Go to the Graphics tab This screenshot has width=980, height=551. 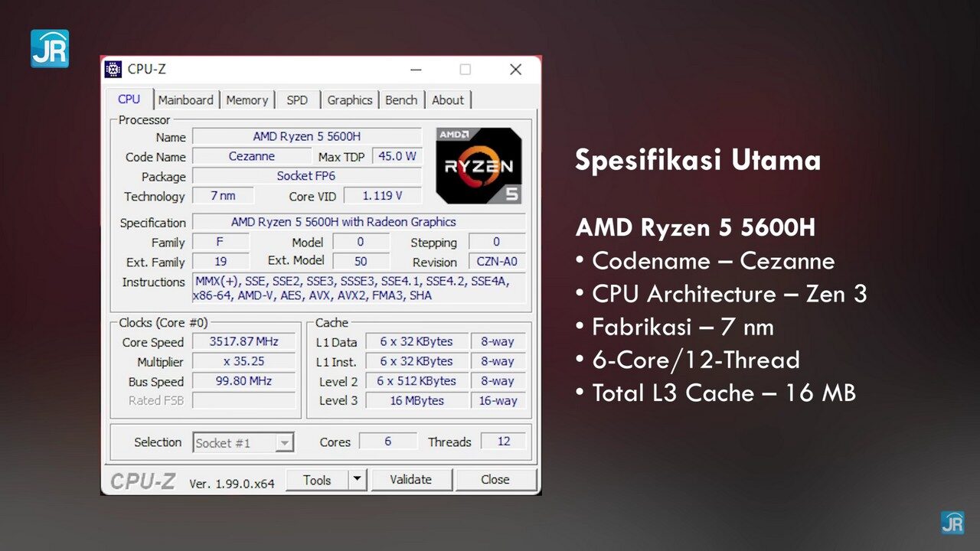[x=349, y=100]
